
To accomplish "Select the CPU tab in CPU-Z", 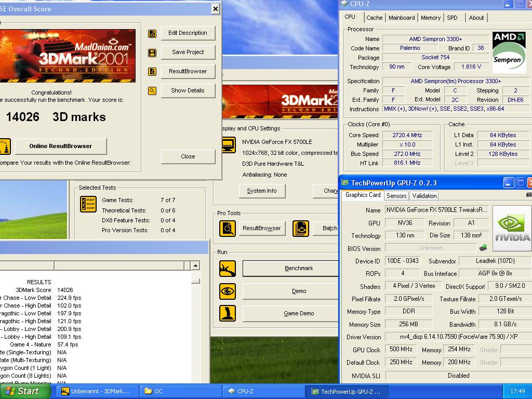I will pyautogui.click(x=352, y=17).
